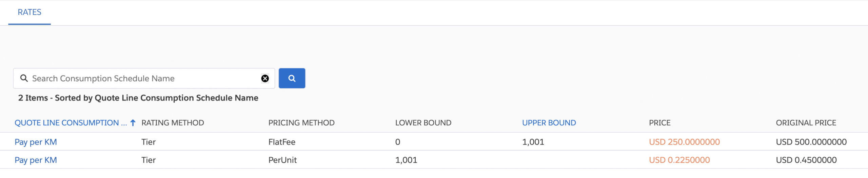Focus the Search Consumption Schedule Name field

coord(144,78)
